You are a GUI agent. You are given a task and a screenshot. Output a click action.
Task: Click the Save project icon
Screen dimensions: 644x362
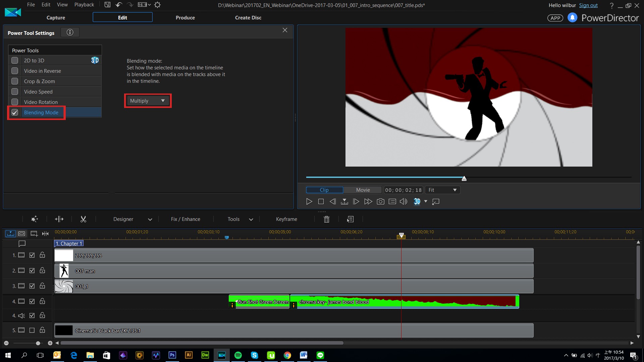pyautogui.click(x=107, y=5)
